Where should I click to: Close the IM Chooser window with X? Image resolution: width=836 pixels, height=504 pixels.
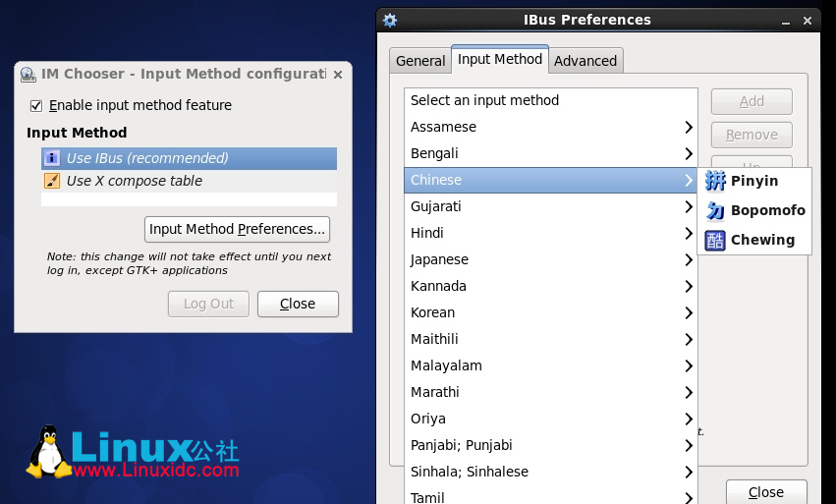(x=338, y=74)
